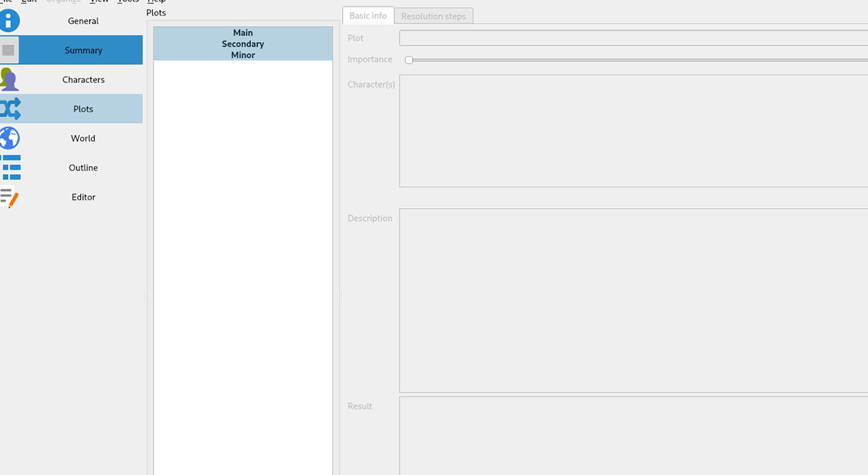The width and height of the screenshot is (868, 475).
Task: Open the Edit menu
Action: 29,1
